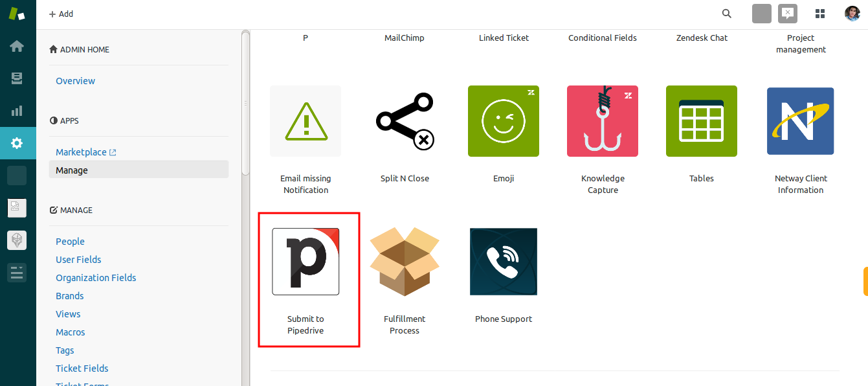Screen dimensions: 868x386
Task: Open the Marketplace link
Action: [x=81, y=152]
